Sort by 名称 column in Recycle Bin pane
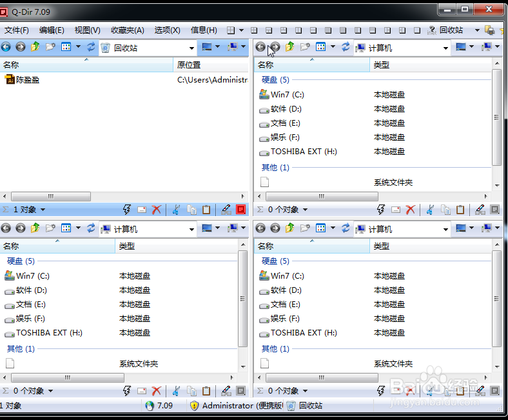The image size is (508, 420). [x=86, y=65]
